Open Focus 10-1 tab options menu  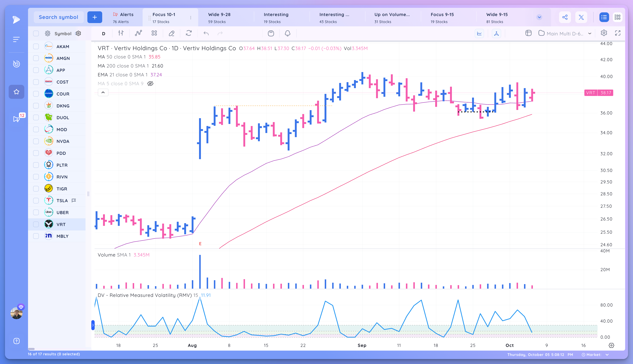[x=191, y=17]
